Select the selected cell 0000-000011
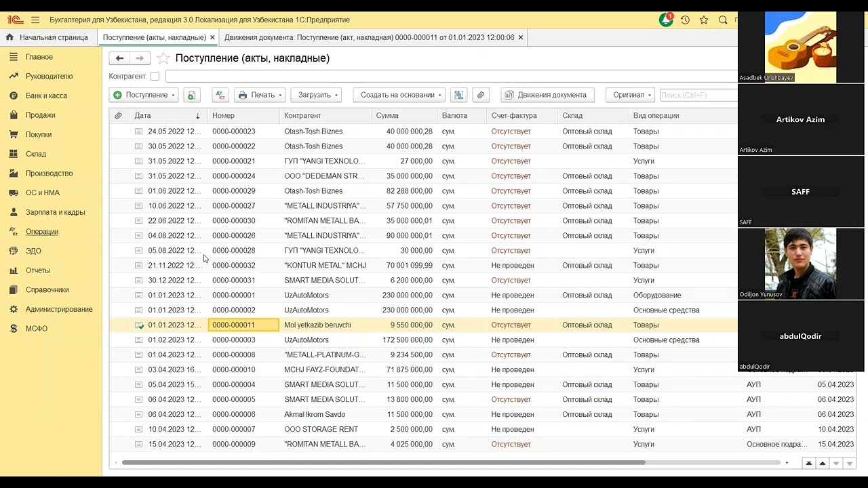 click(243, 325)
